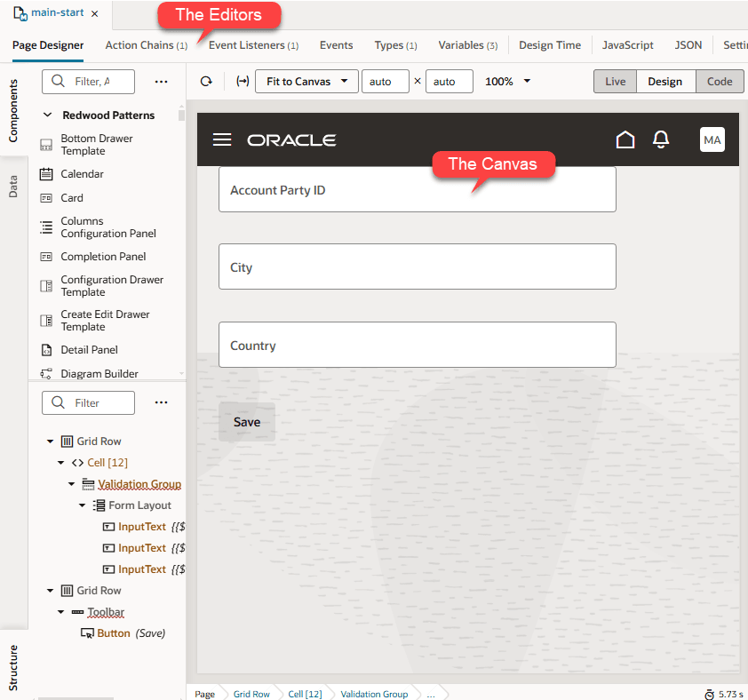Open the Action Chains tab
The width and height of the screenshot is (748, 700).
coord(146,45)
